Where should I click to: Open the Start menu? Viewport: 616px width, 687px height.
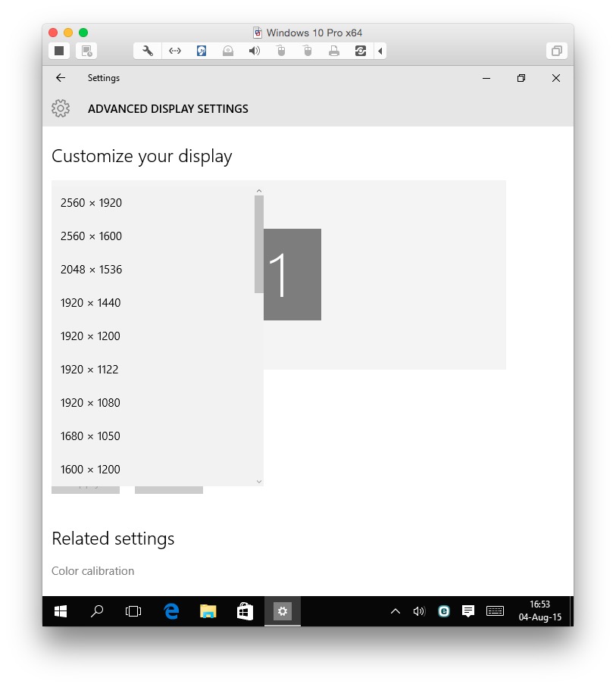[60, 611]
